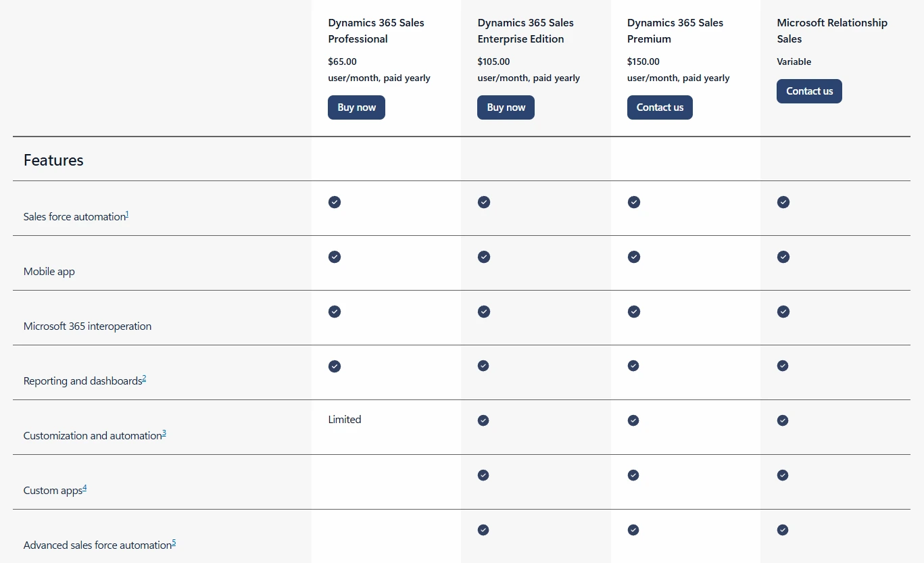Click the Custom apps checkmark for Enterprise Edition
Image resolution: width=924 pixels, height=563 pixels.
[483, 475]
